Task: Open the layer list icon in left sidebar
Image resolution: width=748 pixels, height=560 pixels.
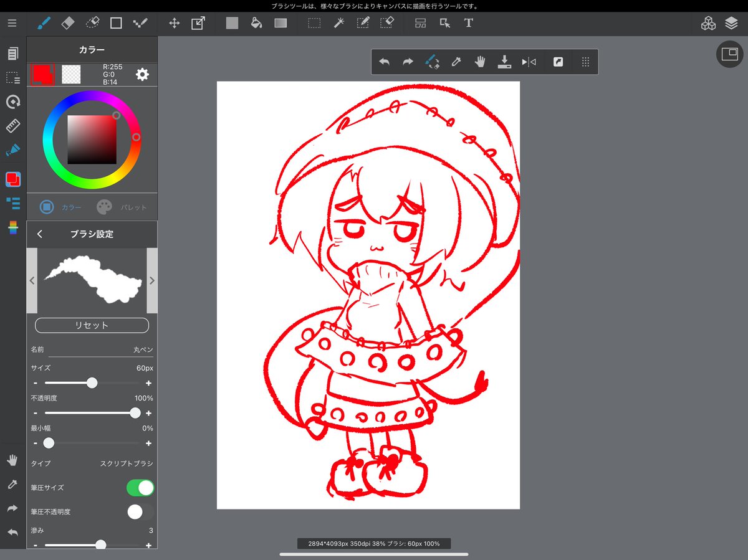Action: pyautogui.click(x=13, y=203)
